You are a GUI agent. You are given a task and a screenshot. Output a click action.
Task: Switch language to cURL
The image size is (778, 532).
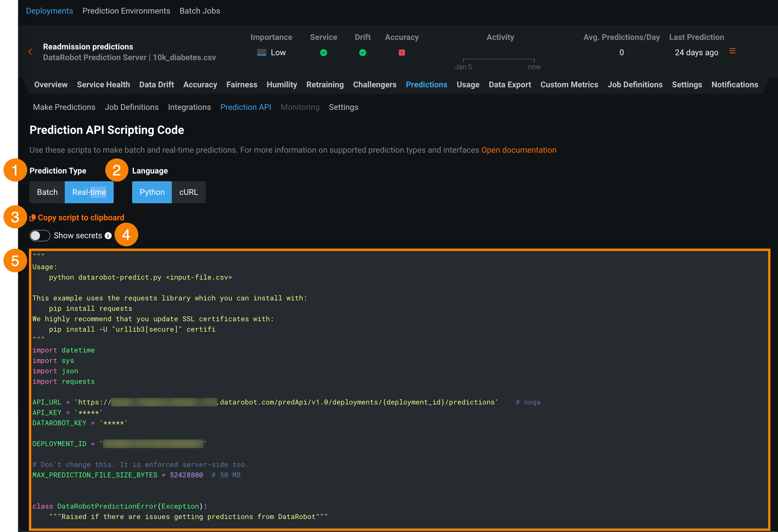click(189, 192)
